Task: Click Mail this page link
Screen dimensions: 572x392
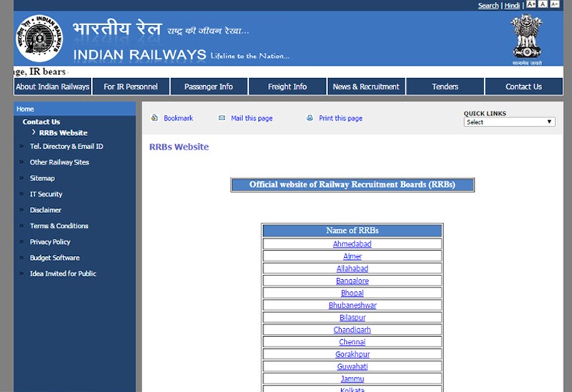Action: click(x=252, y=118)
